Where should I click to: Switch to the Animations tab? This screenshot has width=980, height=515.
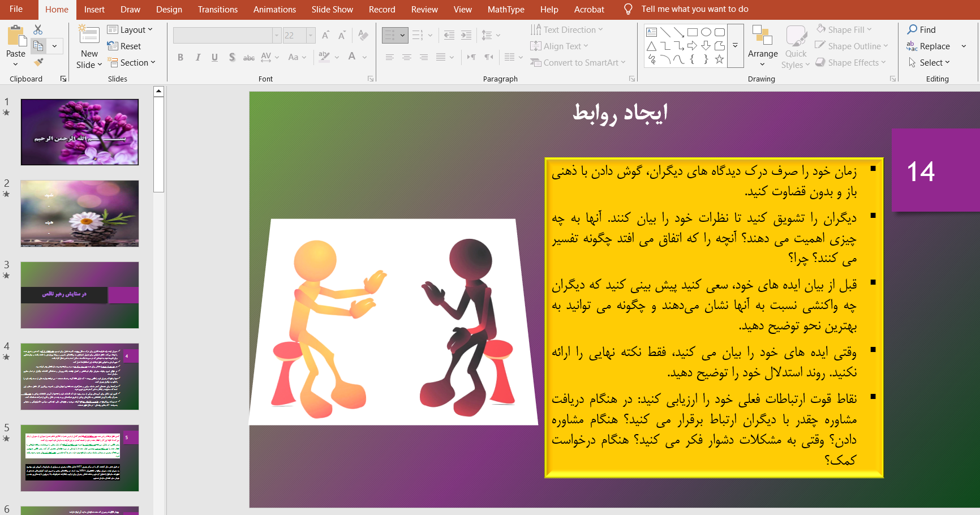pos(274,10)
